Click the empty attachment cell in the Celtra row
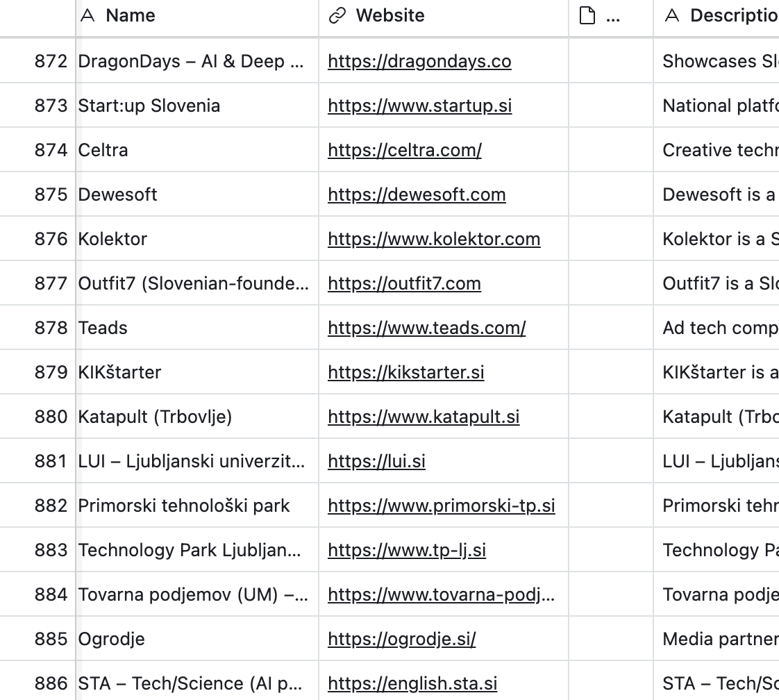The width and height of the screenshot is (779, 700). 610,150
